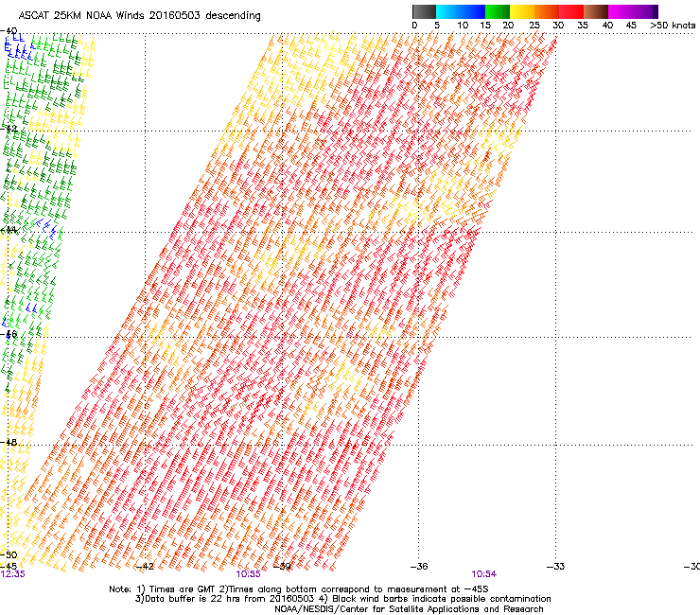Click the -33 longitude axis label
Screen dimensions: 700x615
coord(556,567)
